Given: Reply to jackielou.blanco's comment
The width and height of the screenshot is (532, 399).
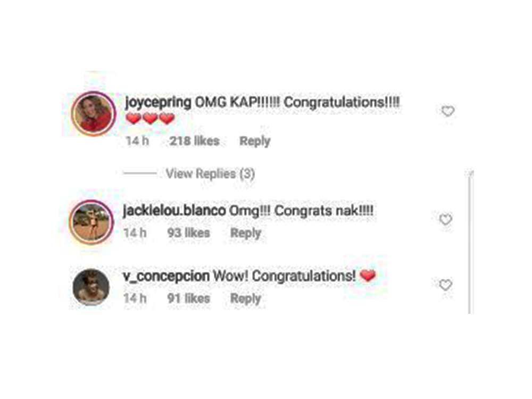Looking at the screenshot, I should [246, 233].
